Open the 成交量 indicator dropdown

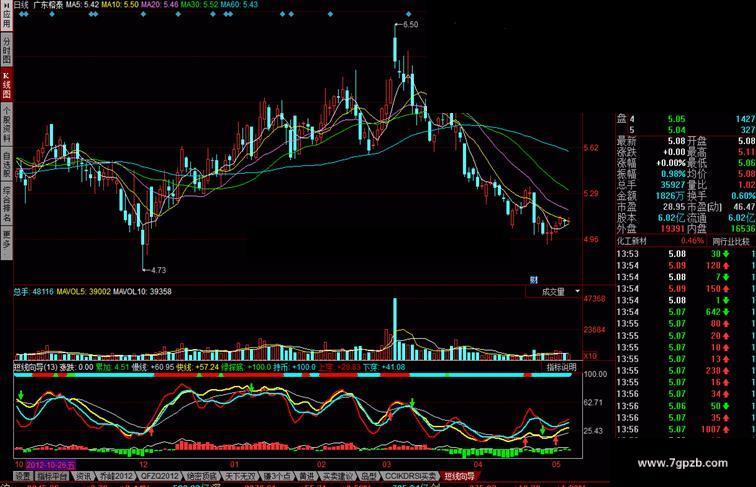(553, 292)
